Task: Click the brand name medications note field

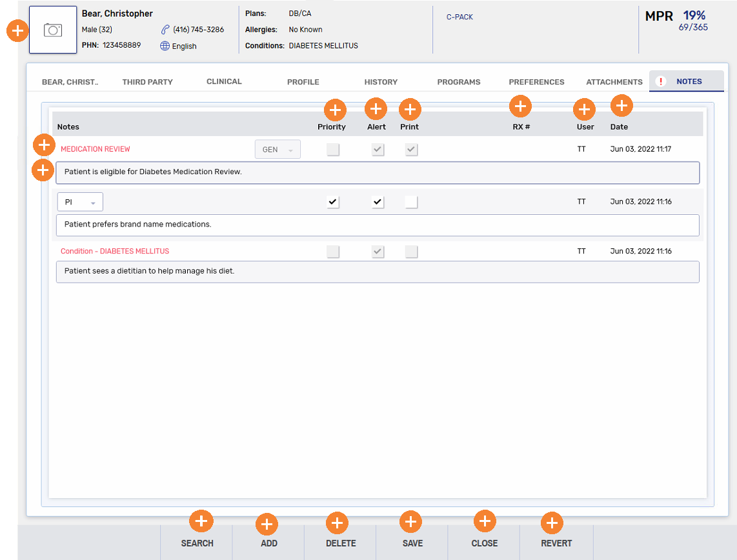Action: [378, 225]
